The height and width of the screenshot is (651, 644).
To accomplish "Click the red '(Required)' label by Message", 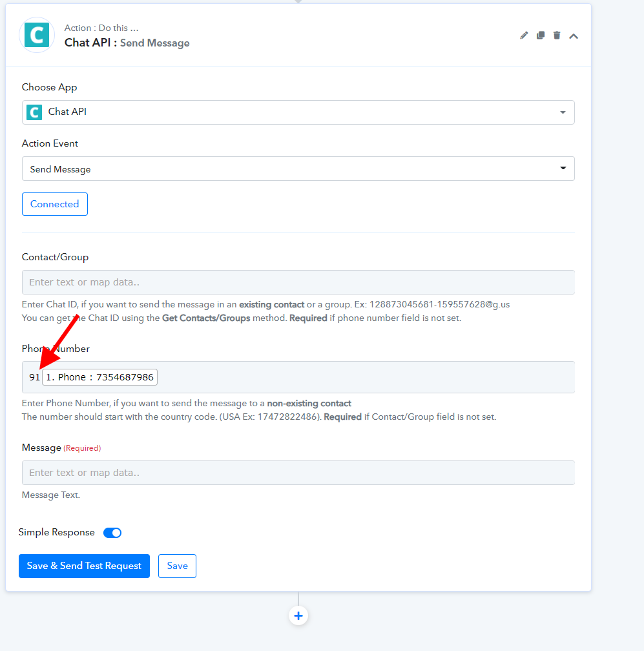I will point(82,448).
